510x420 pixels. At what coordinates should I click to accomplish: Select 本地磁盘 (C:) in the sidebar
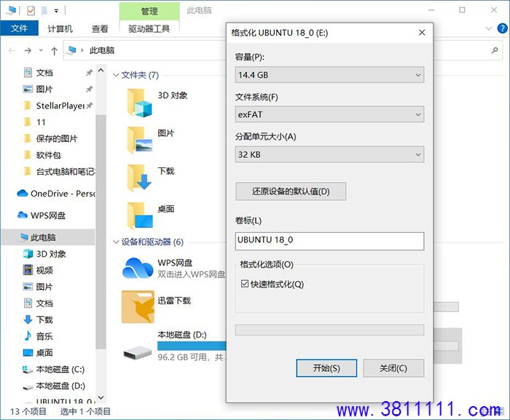[60, 369]
